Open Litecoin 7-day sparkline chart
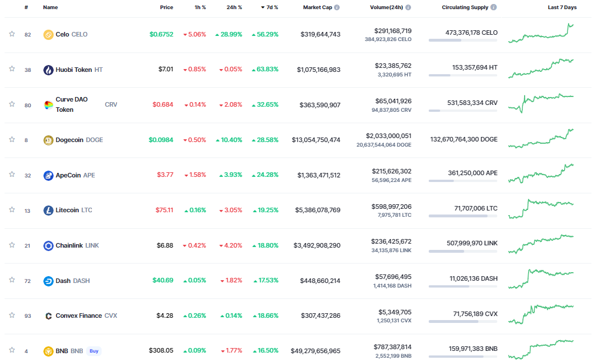Screen dimensions: 600x364 541,209
